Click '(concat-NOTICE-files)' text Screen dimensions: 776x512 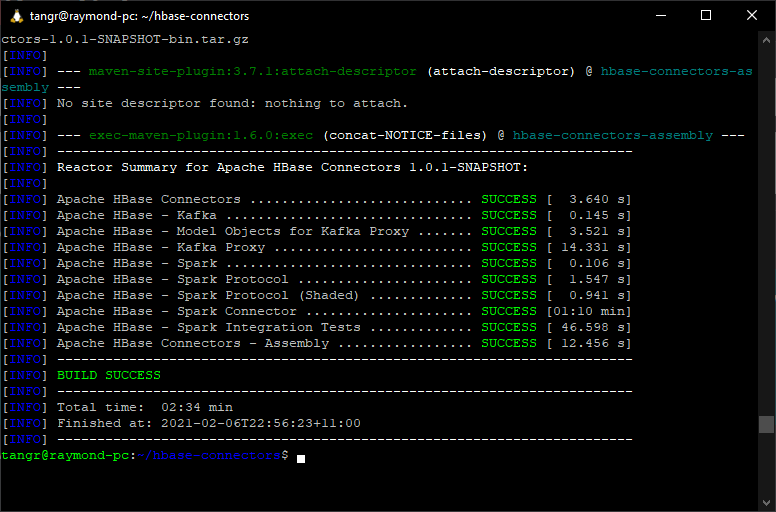pos(405,135)
